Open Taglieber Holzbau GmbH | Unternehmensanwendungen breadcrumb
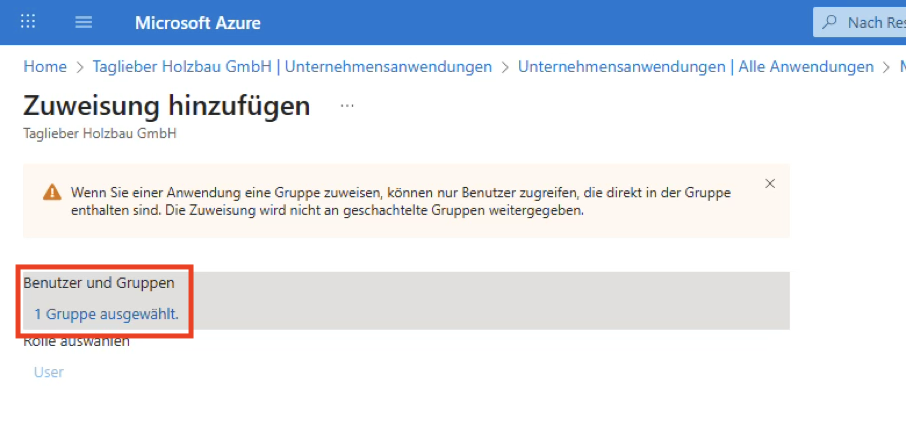The width and height of the screenshot is (906, 440). (292, 67)
